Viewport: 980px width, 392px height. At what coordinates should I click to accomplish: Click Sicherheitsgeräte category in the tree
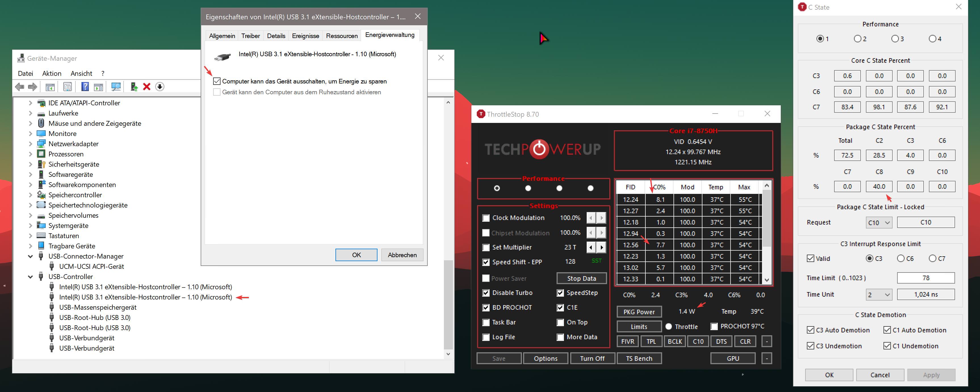(74, 164)
